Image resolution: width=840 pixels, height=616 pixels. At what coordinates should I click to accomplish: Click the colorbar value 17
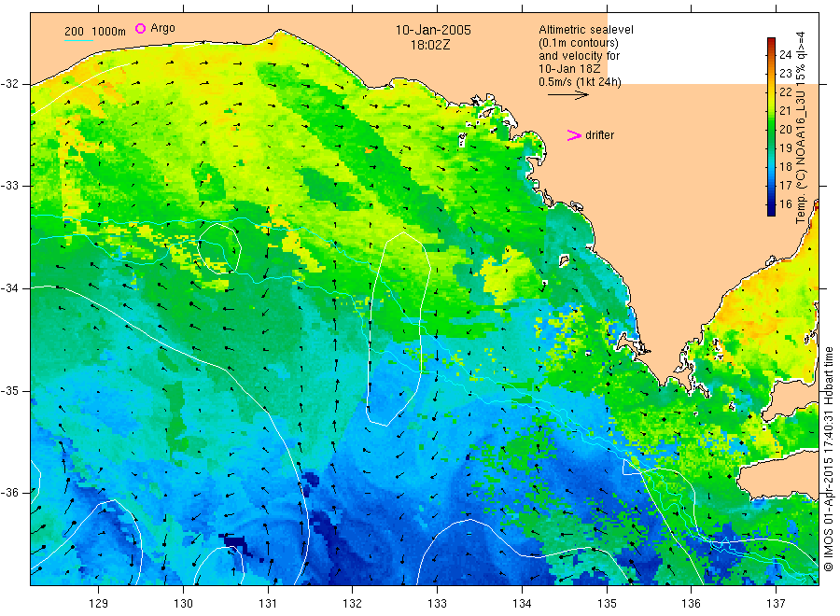[785, 186]
